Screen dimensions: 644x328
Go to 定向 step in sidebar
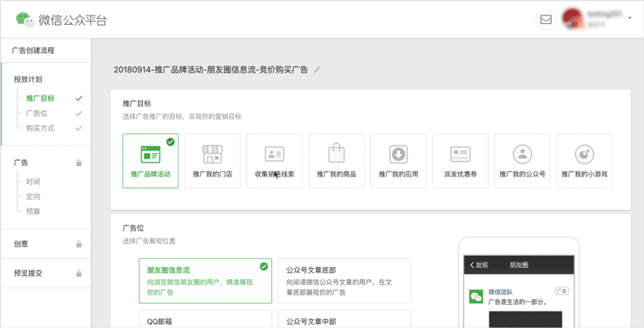click(x=33, y=196)
